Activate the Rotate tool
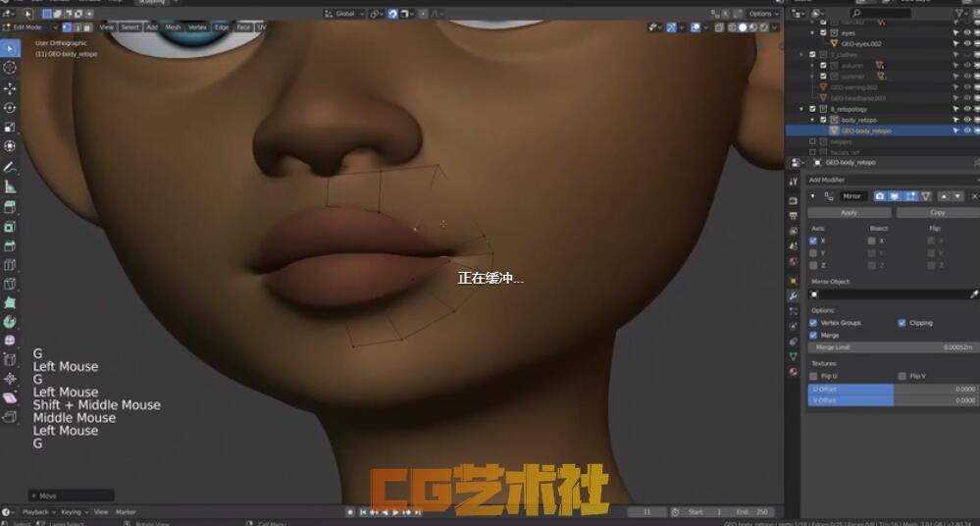Screen dimensions: 980x526 point(10,108)
